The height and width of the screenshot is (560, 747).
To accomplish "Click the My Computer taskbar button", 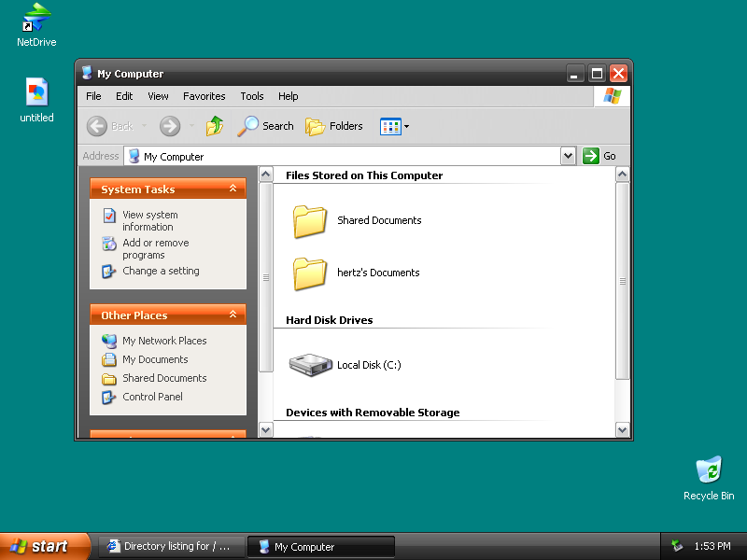I will pos(321,546).
